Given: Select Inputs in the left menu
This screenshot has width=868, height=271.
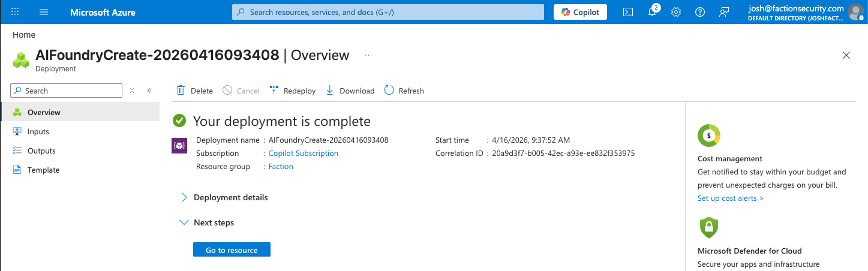Looking at the screenshot, I should [38, 131].
